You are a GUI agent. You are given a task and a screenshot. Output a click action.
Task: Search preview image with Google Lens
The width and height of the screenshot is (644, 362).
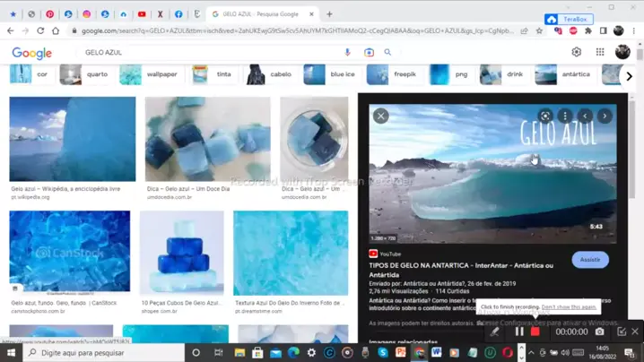(x=545, y=116)
